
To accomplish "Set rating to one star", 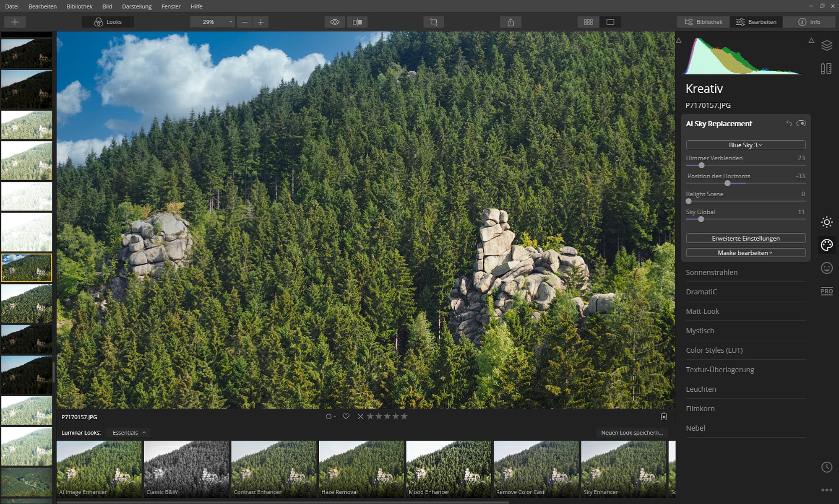I will [370, 416].
